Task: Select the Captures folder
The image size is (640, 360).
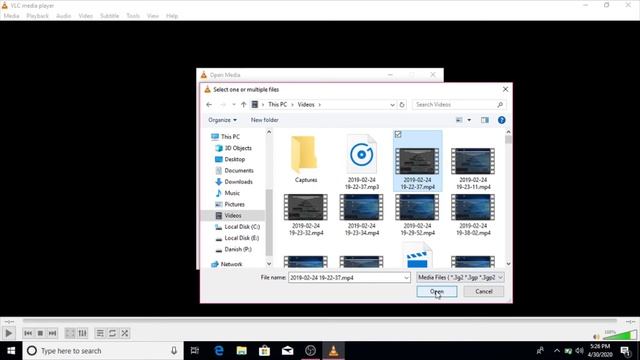Action: pyautogui.click(x=306, y=160)
